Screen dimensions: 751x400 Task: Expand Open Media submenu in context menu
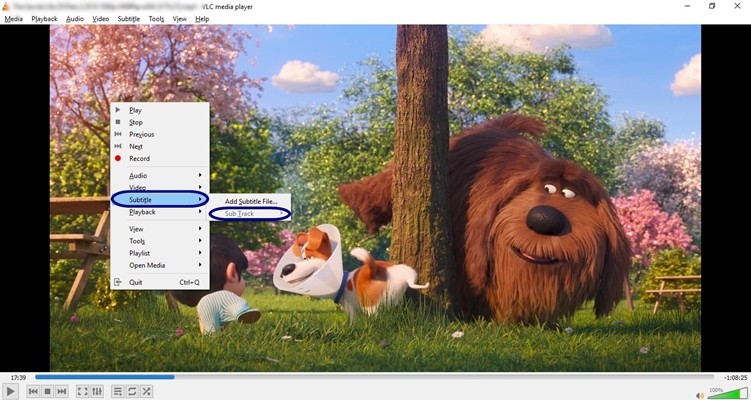click(x=159, y=265)
